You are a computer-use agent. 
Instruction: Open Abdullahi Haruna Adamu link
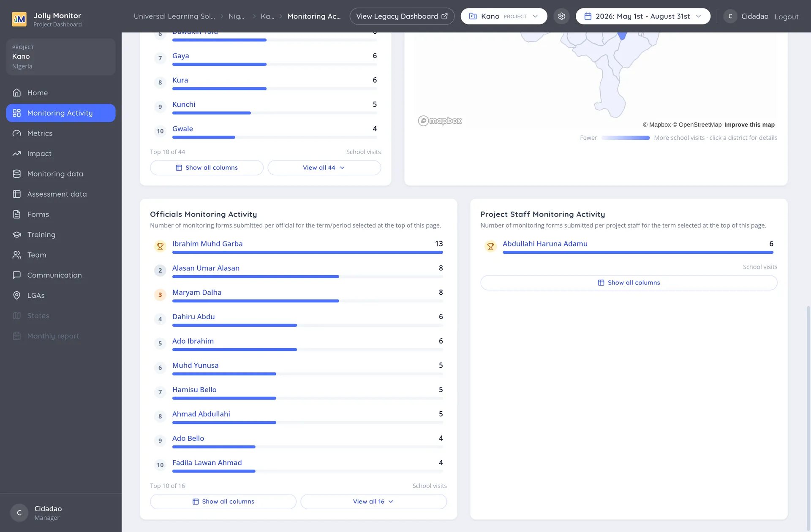pos(545,244)
